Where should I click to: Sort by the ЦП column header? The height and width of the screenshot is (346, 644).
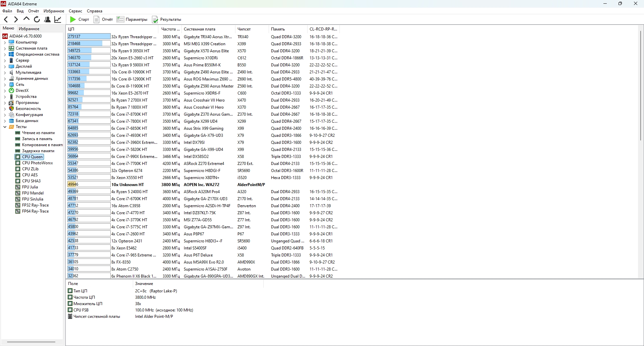coord(112,29)
